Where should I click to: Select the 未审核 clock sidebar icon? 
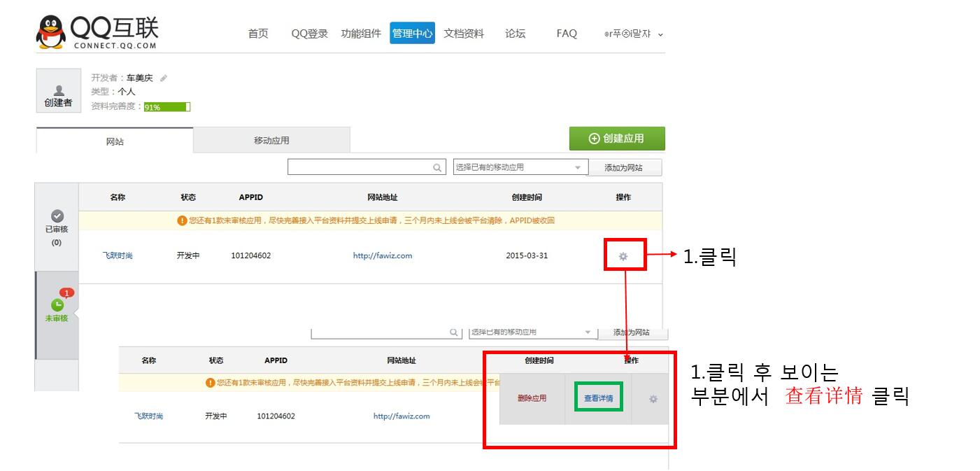[x=57, y=305]
